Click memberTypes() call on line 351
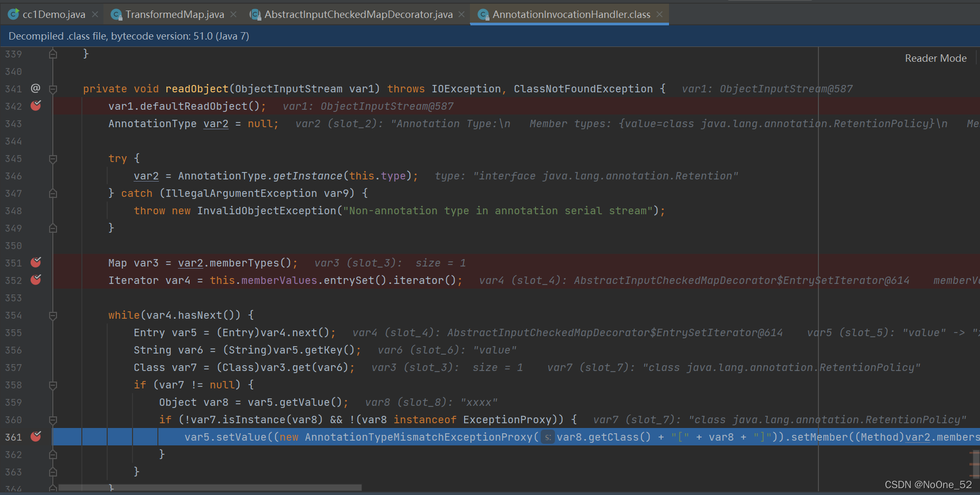980x495 pixels. [x=250, y=263]
